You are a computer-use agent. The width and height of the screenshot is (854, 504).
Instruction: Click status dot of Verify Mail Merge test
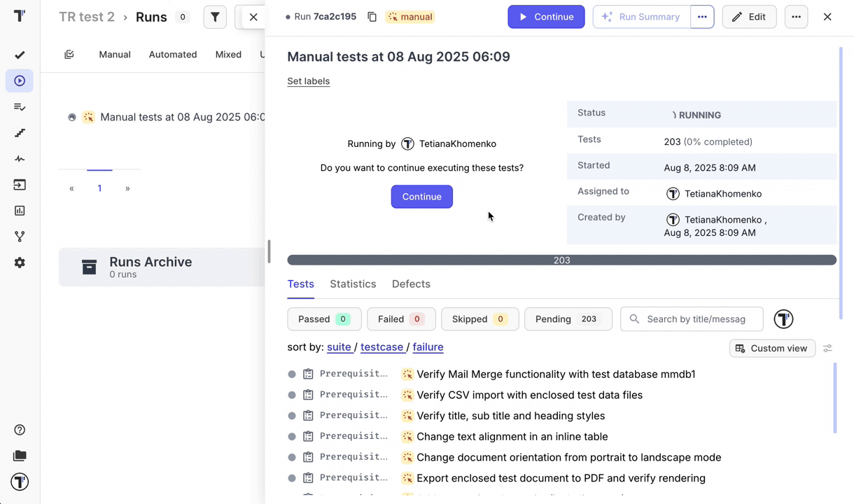292,374
